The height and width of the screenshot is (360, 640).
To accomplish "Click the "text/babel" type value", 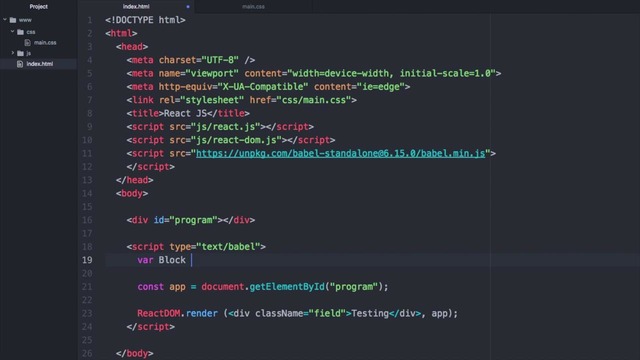I will tap(228, 247).
